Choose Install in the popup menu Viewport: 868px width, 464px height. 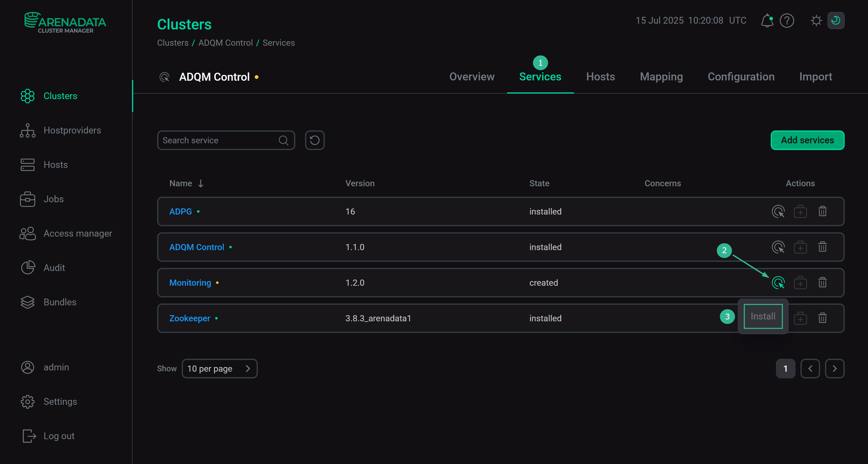763,316
